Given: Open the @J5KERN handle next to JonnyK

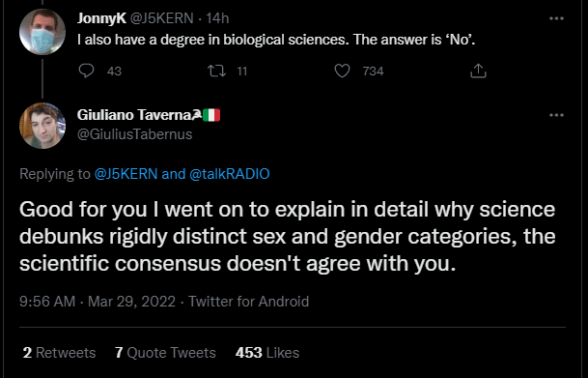Looking at the screenshot, I should pyautogui.click(x=161, y=18).
